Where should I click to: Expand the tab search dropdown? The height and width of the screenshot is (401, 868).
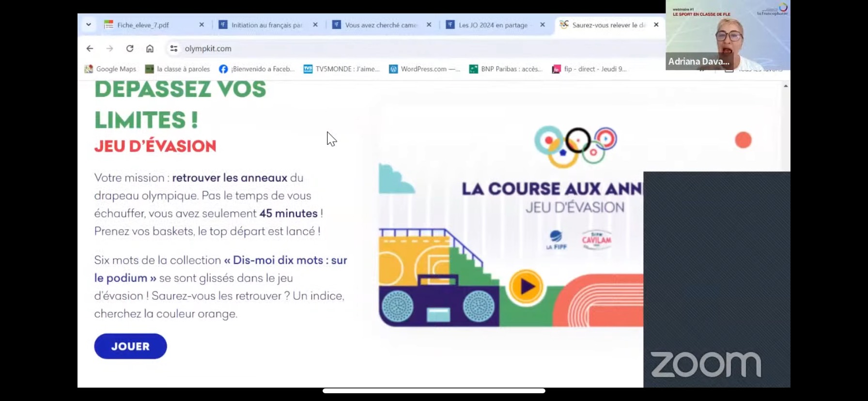(x=89, y=25)
